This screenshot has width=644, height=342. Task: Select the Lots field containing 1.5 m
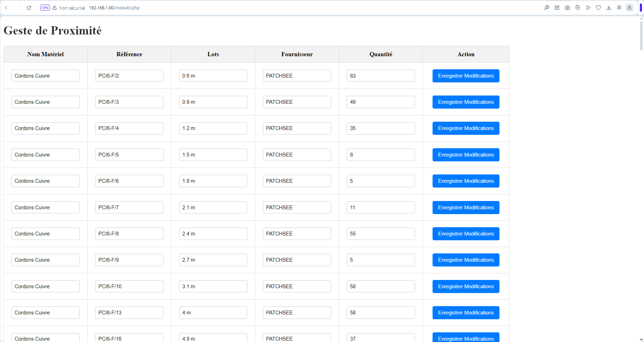tap(213, 155)
